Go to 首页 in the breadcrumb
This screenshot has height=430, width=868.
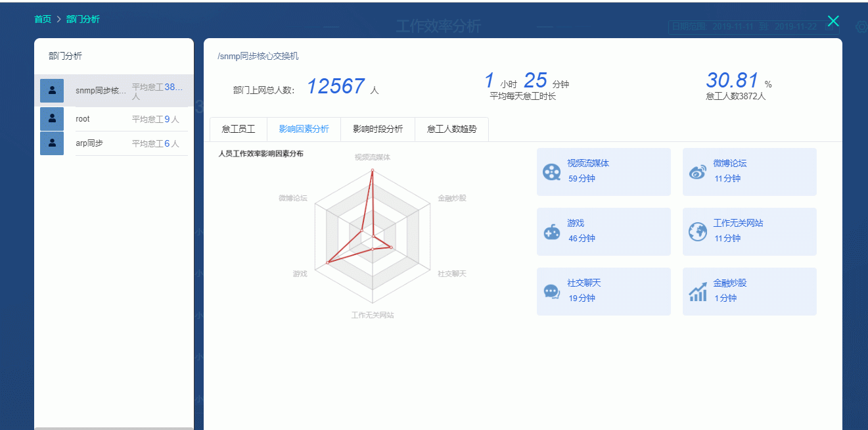click(x=43, y=19)
